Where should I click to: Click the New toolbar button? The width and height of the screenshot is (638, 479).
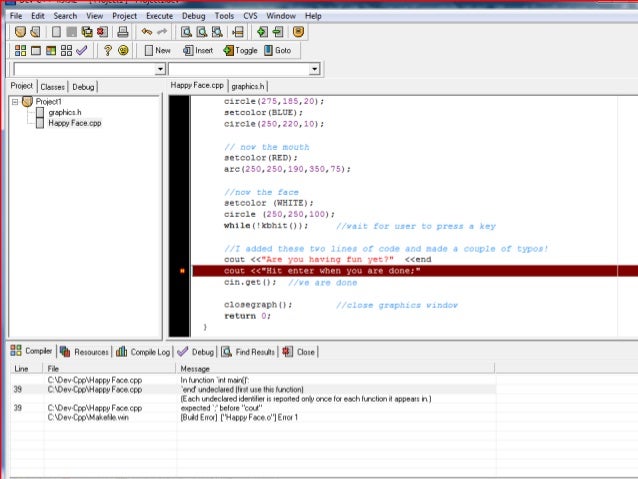tap(156, 50)
